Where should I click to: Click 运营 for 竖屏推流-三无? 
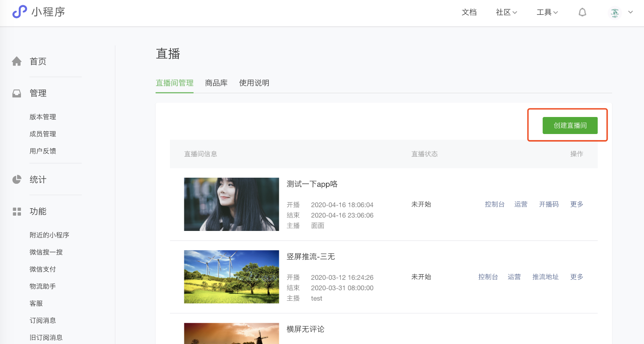click(514, 277)
